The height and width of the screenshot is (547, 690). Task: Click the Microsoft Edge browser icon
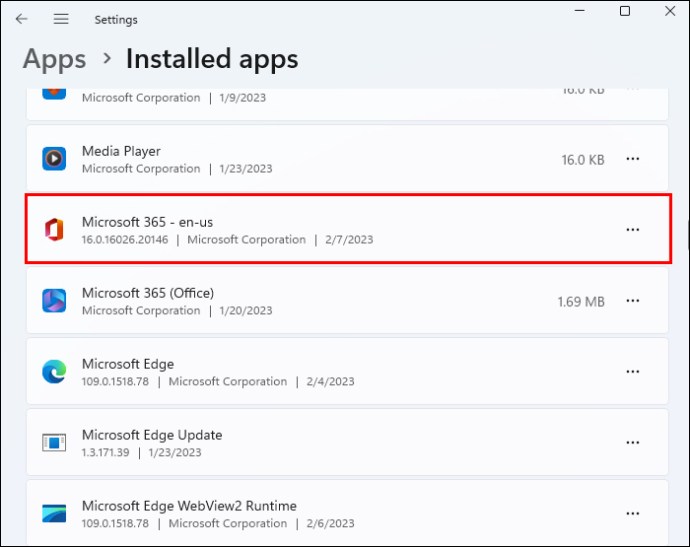pyautogui.click(x=54, y=372)
